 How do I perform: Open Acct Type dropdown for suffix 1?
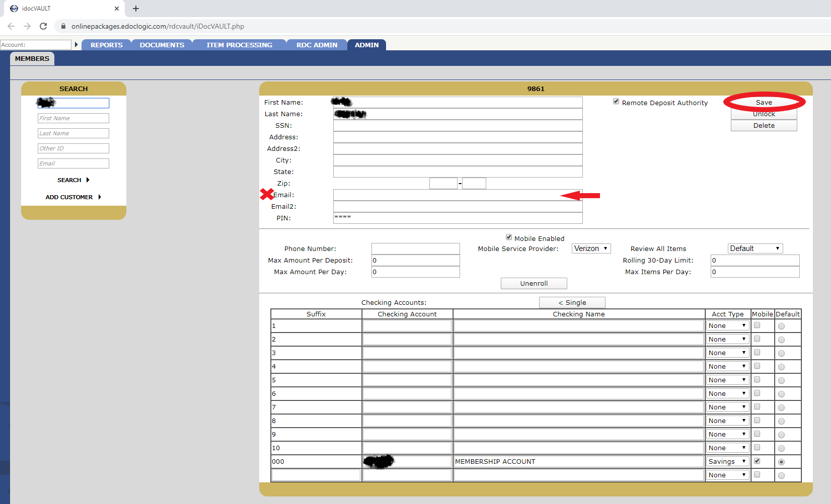(728, 326)
